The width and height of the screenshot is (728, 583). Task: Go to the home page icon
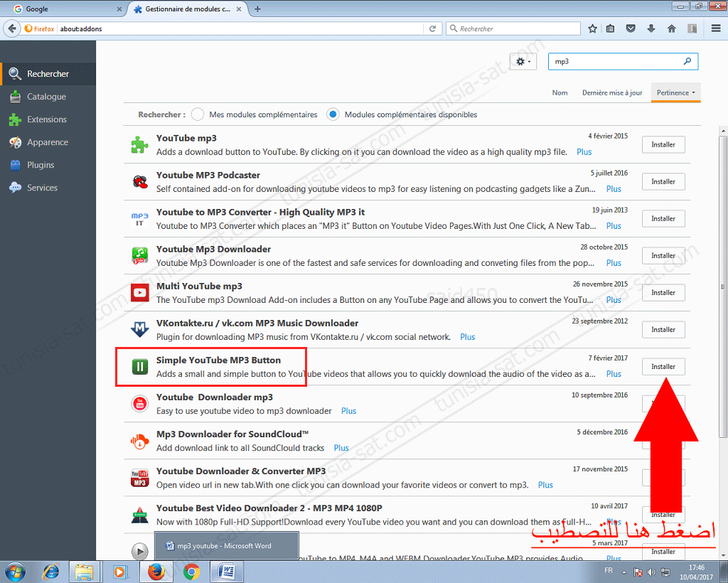[x=671, y=28]
